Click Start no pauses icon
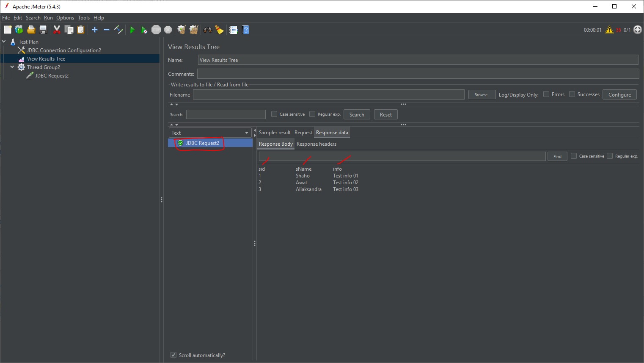Viewport: 644px width, 363px height. [144, 30]
